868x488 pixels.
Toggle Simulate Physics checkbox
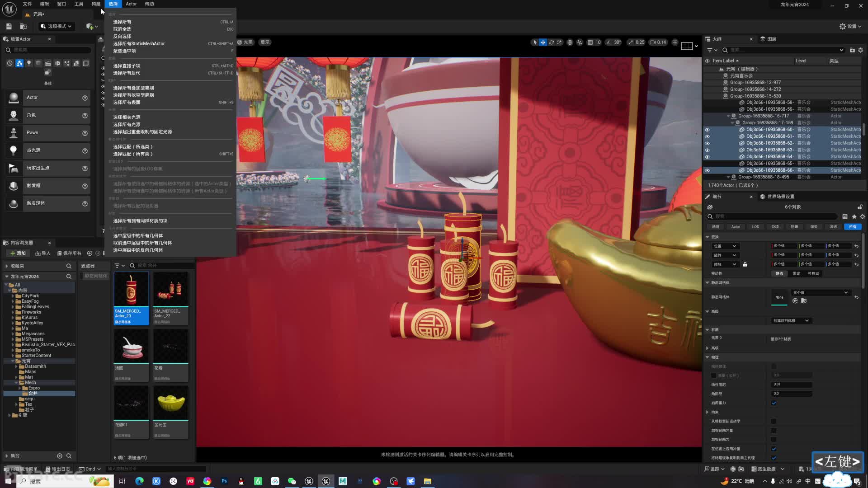tap(774, 366)
